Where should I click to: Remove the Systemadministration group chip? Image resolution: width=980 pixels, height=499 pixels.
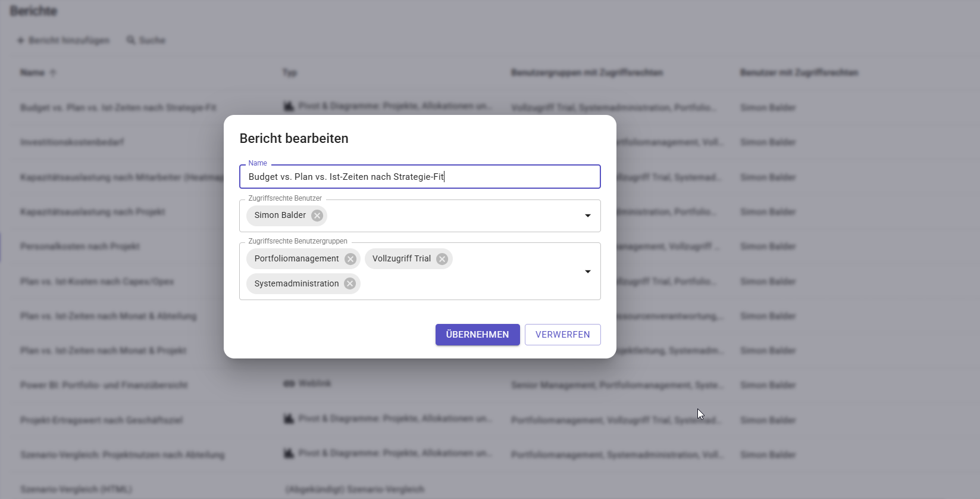tap(350, 284)
